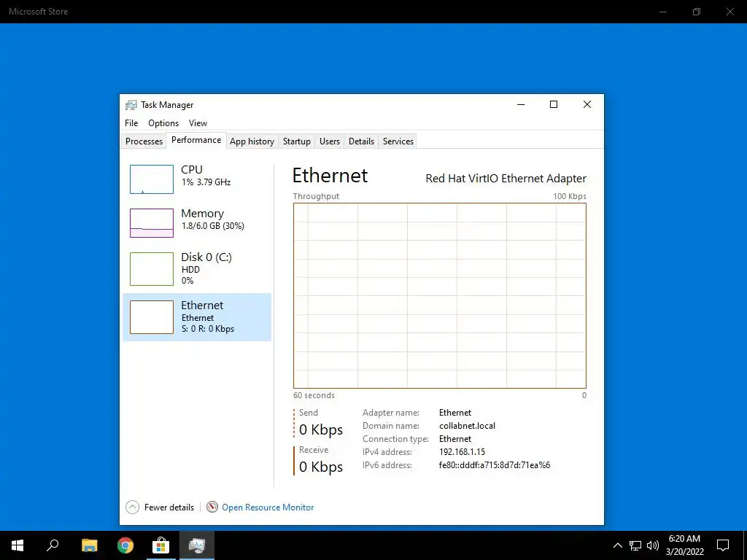Open the taskbar clock and date
This screenshot has width=747, height=560.
pos(684,545)
